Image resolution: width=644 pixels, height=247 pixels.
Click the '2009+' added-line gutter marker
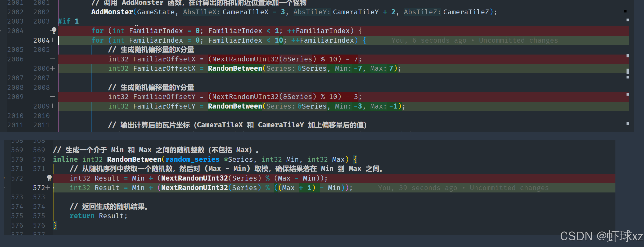tap(44, 106)
